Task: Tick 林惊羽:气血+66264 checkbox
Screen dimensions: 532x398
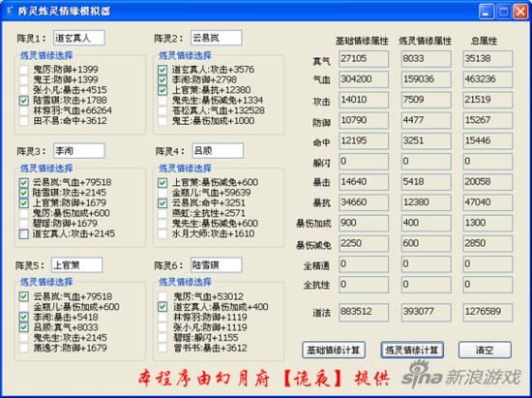Action: (24, 110)
